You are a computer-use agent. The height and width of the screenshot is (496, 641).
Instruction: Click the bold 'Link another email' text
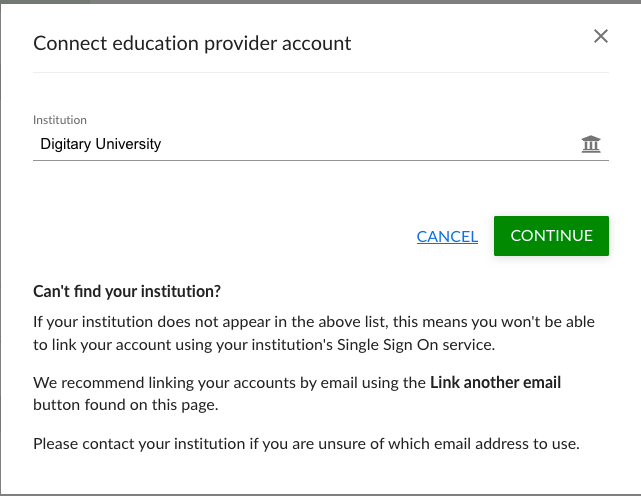pos(495,382)
